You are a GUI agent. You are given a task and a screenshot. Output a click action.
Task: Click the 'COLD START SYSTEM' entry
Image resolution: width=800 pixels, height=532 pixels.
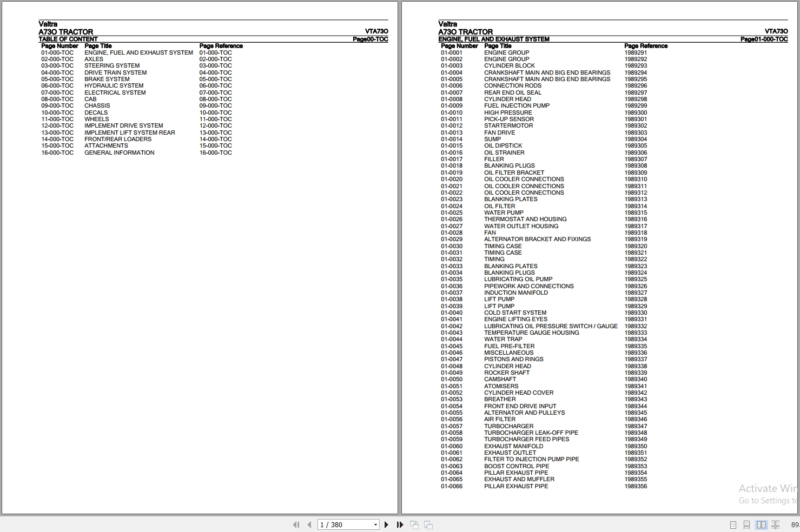pos(515,312)
